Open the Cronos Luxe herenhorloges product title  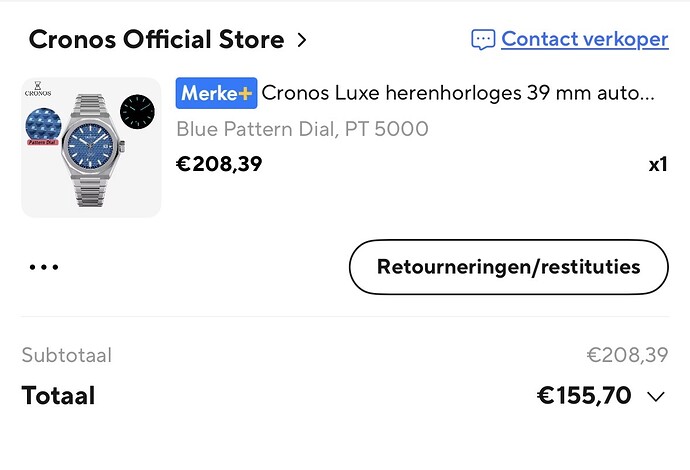pos(458,94)
